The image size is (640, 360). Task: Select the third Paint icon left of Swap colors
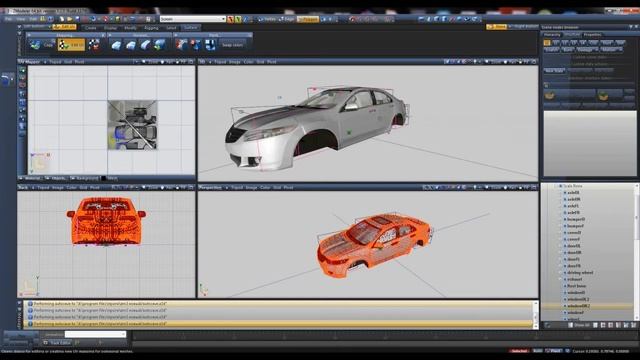click(x=210, y=44)
